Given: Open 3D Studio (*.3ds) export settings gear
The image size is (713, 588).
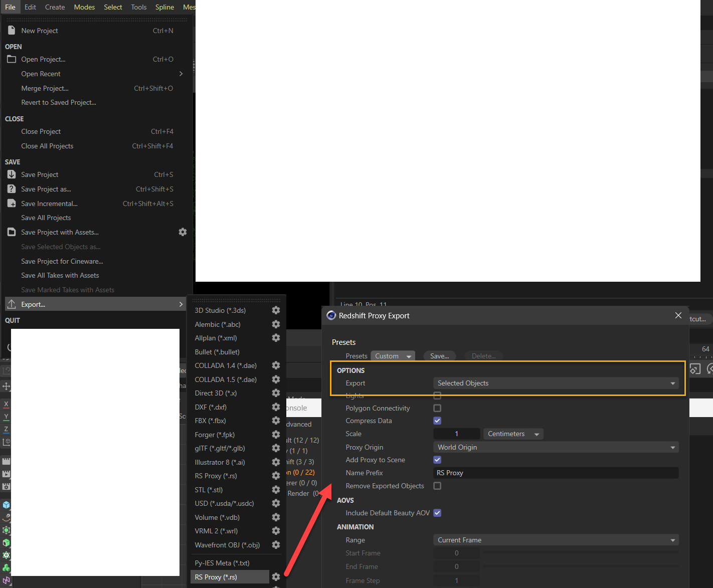Looking at the screenshot, I should click(276, 310).
